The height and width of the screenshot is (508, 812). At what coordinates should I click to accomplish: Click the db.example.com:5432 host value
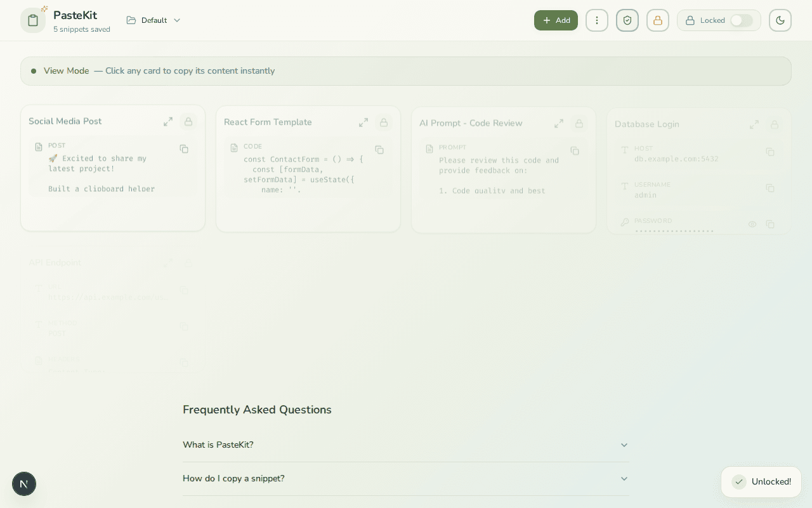coord(676,159)
